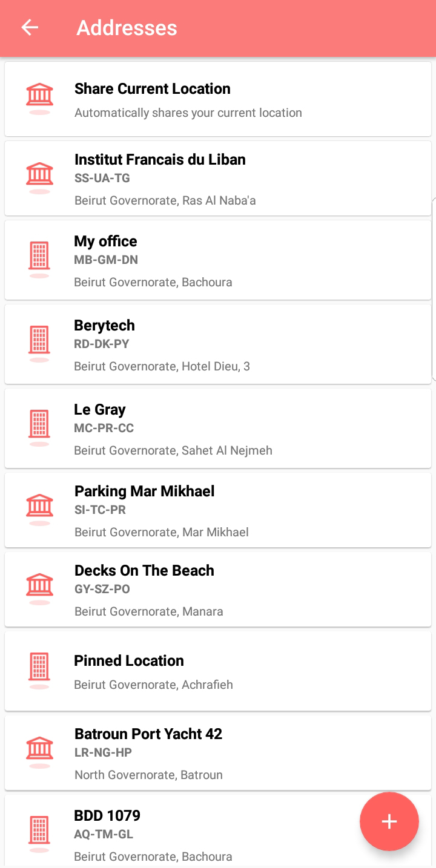Select Share Current Location title

[x=153, y=89]
